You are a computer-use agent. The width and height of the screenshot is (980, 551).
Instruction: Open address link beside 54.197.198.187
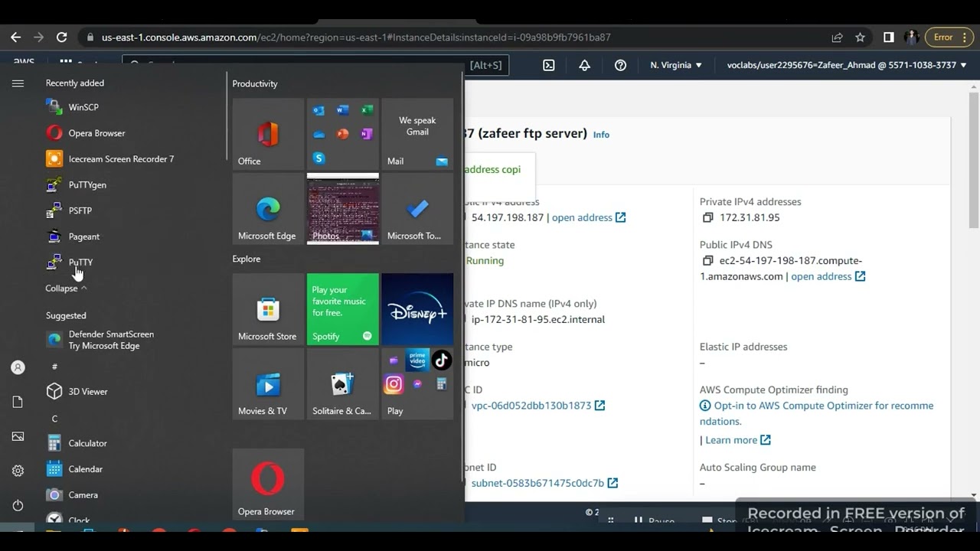[589, 217]
